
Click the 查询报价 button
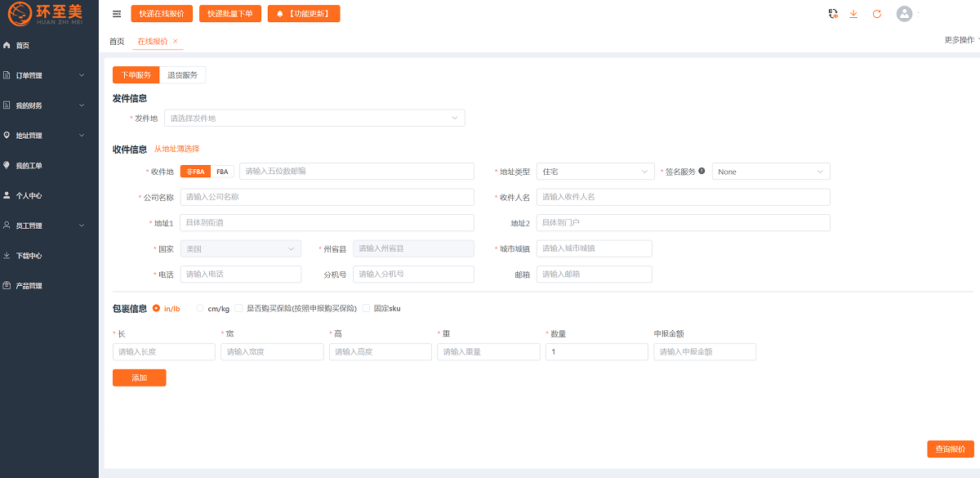[x=950, y=449]
